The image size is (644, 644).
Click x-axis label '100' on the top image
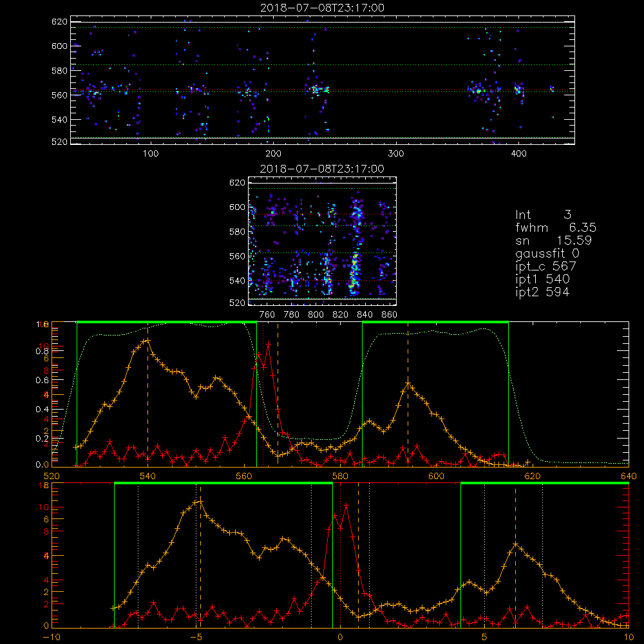point(151,154)
